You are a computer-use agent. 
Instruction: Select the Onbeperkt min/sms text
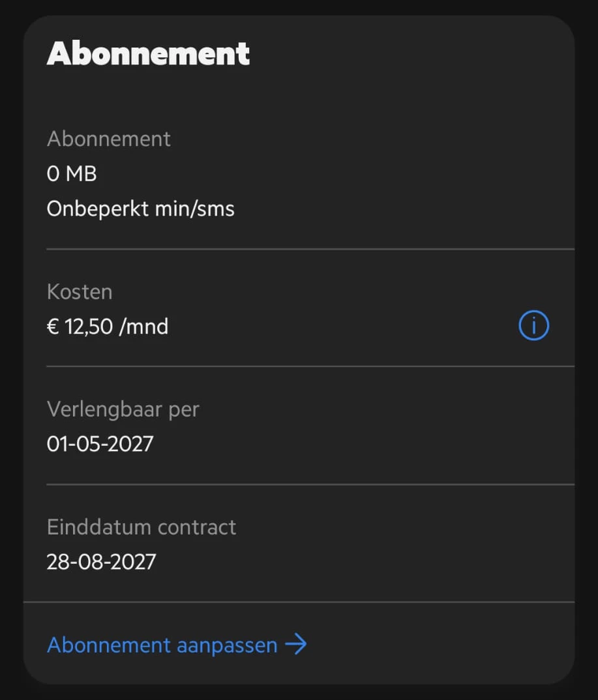pos(140,209)
